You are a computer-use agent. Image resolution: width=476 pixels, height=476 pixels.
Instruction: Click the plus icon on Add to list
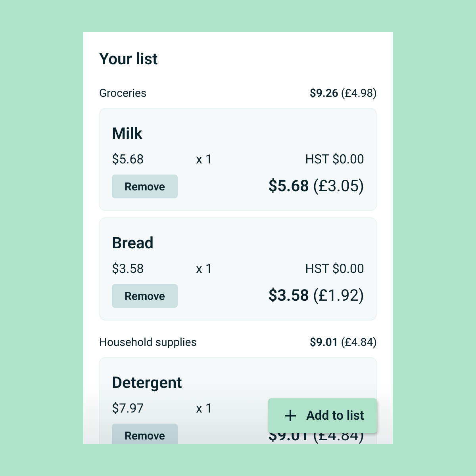coord(290,416)
